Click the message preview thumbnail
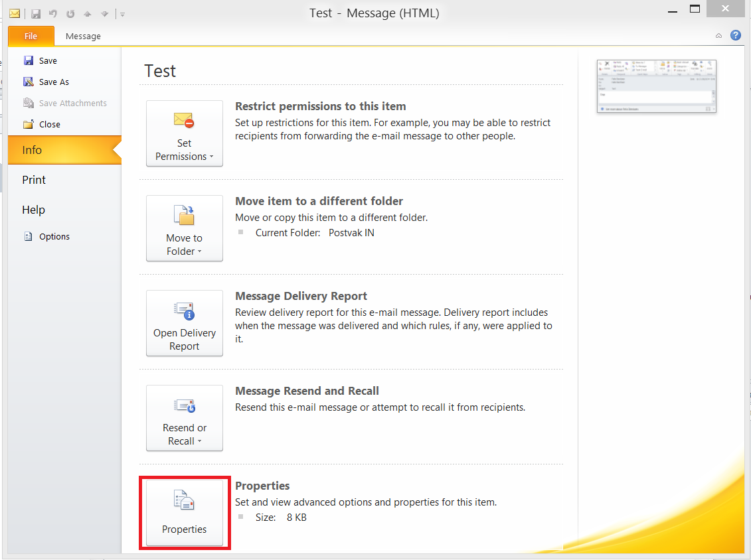Image resolution: width=751 pixels, height=560 pixels. 657,86
